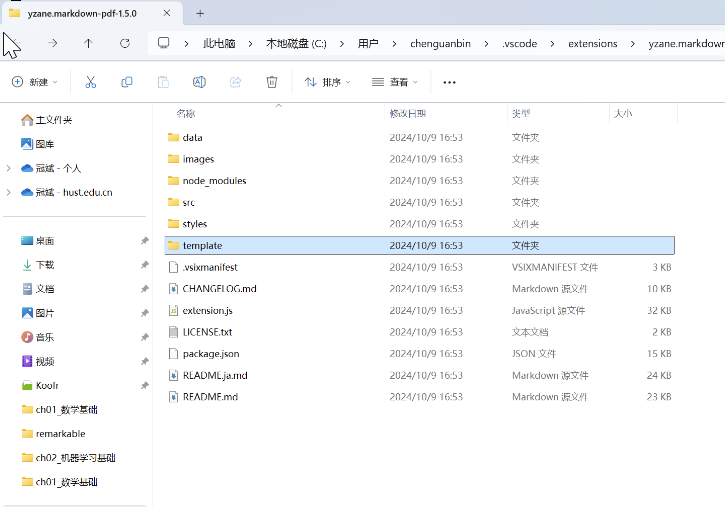Expand the 冠斌 - hust.edu.cn OneDrive node

coord(9,192)
